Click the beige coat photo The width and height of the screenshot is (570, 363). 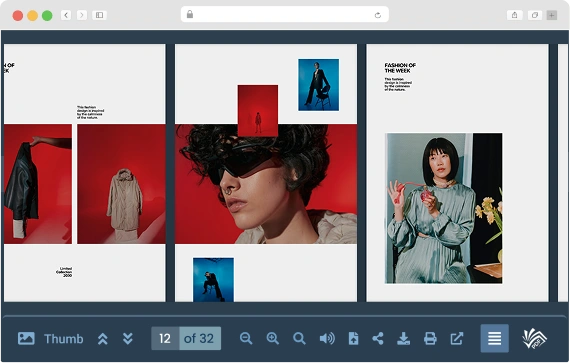[x=121, y=184]
